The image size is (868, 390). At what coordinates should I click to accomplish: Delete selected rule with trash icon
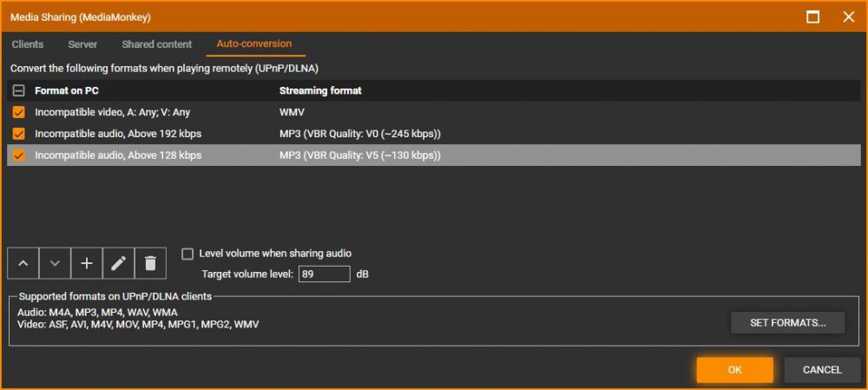click(150, 263)
